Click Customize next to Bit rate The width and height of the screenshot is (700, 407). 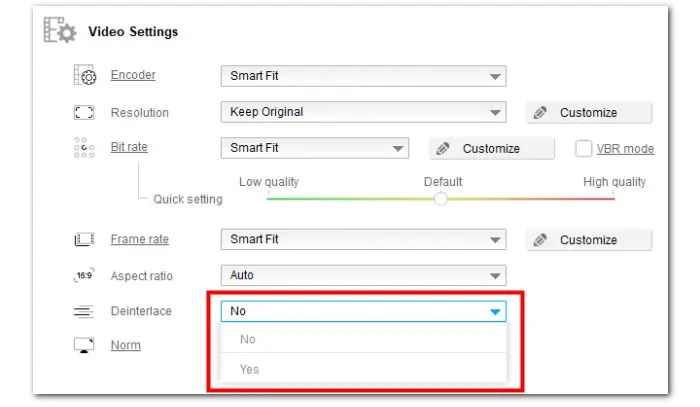pyautogui.click(x=491, y=149)
